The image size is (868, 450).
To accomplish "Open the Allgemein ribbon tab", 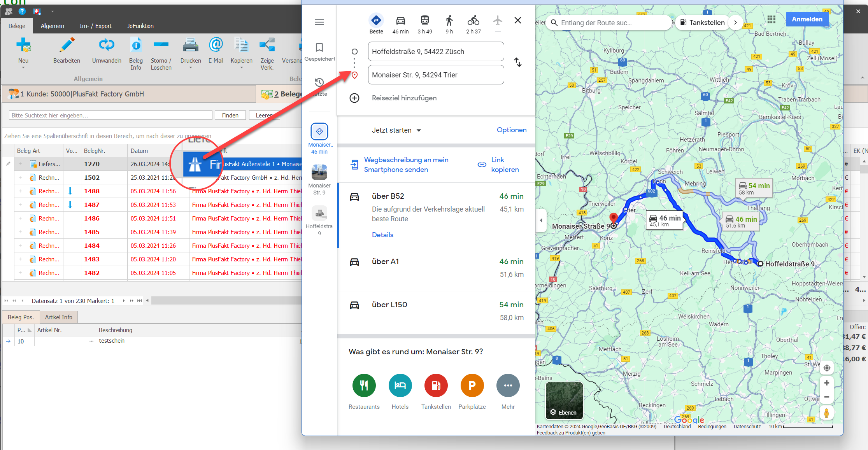I will (x=53, y=26).
